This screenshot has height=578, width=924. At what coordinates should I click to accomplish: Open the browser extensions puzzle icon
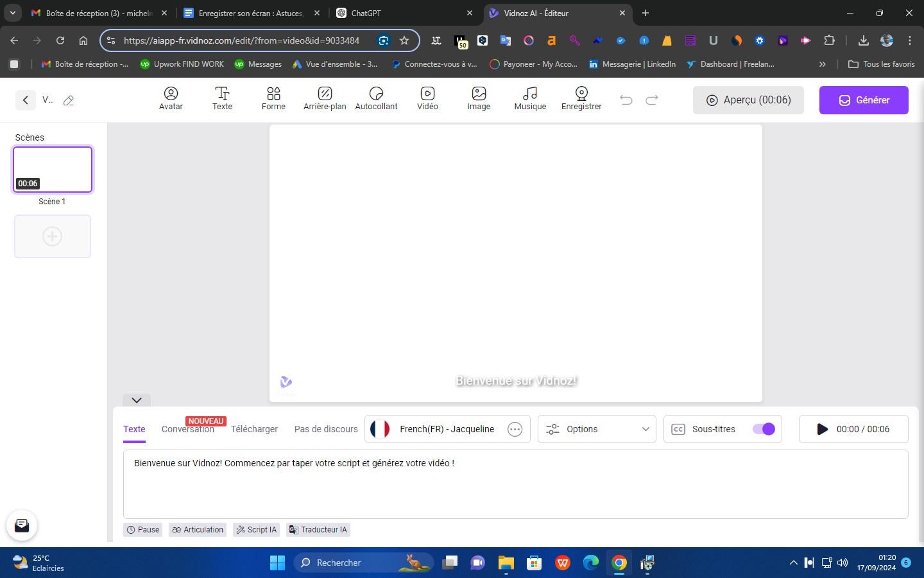coord(829,40)
